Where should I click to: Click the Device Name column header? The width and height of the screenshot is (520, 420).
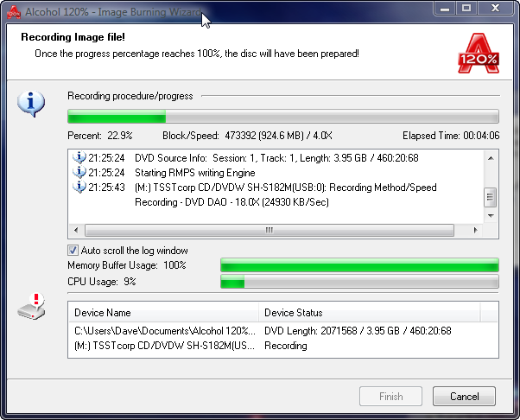click(163, 313)
